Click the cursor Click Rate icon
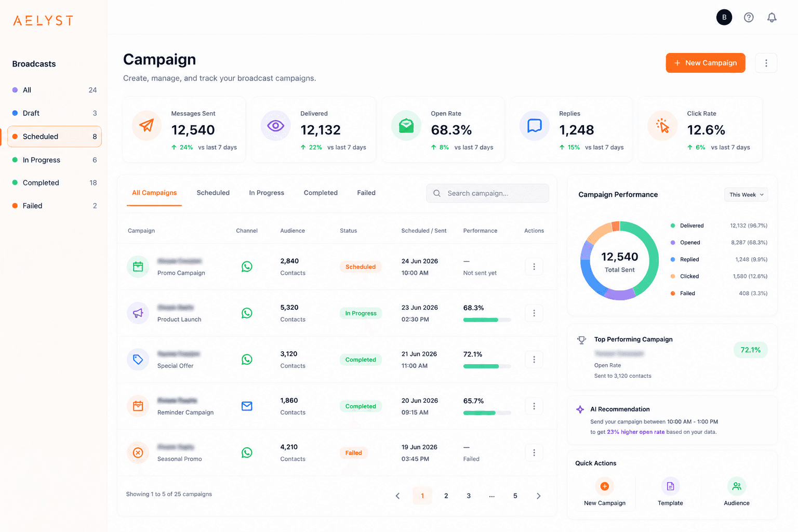This screenshot has width=798, height=532. 662,126
